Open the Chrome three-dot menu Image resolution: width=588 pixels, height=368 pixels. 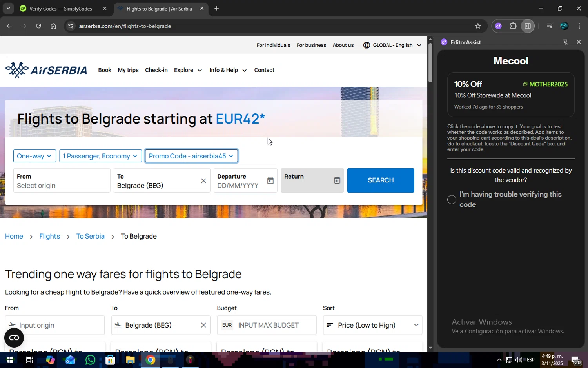579,26
